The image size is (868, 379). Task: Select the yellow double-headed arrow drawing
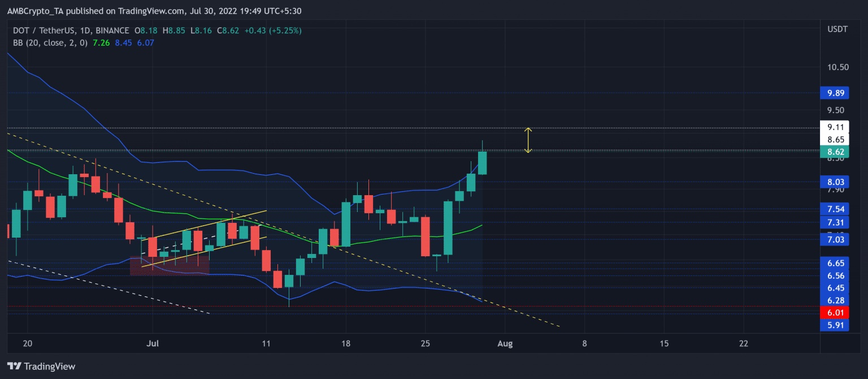coord(528,140)
